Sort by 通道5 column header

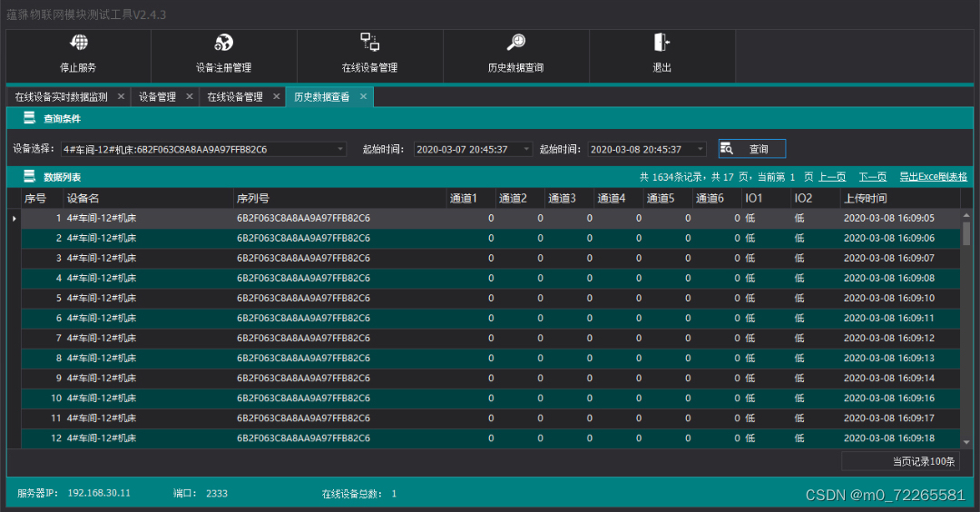click(x=668, y=198)
